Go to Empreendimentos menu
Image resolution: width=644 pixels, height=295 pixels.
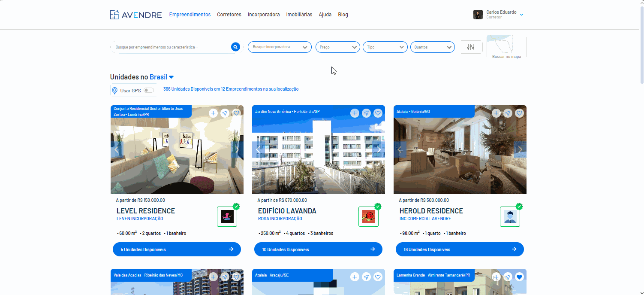coord(190,15)
